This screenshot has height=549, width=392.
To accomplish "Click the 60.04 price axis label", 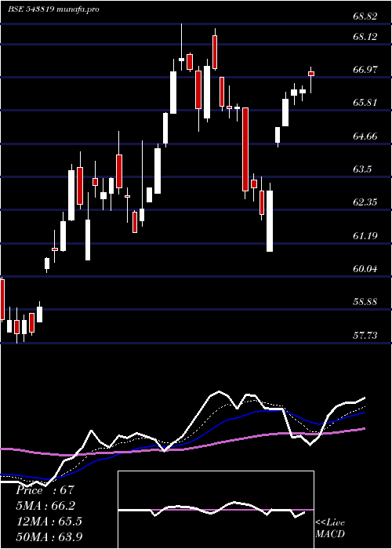I will click(365, 268).
